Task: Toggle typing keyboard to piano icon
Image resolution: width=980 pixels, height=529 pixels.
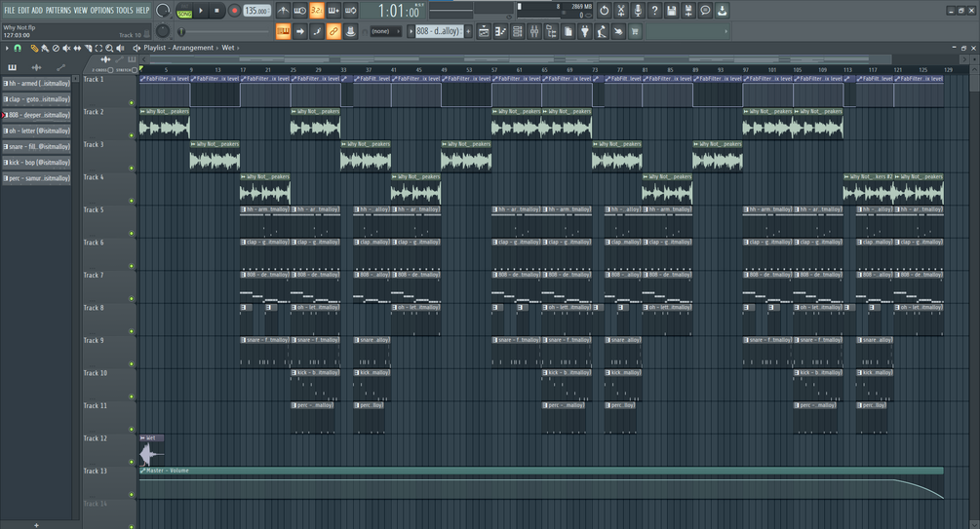Action: 283,31
